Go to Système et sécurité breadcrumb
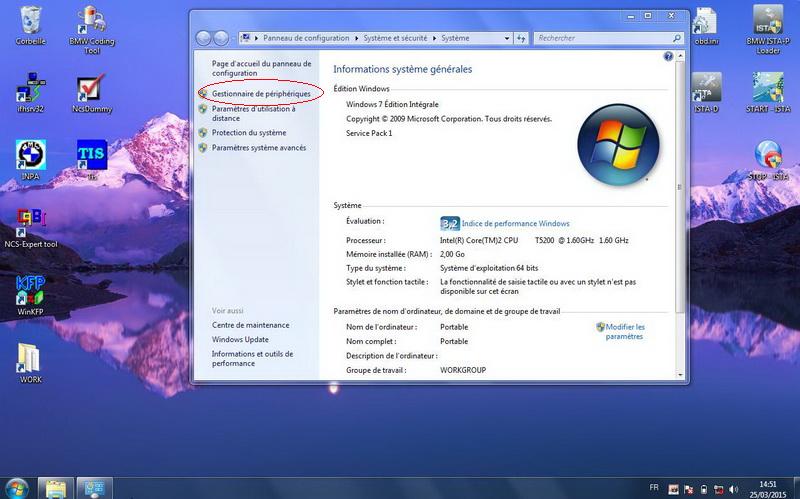Image resolution: width=800 pixels, height=499 pixels. pyautogui.click(x=395, y=38)
